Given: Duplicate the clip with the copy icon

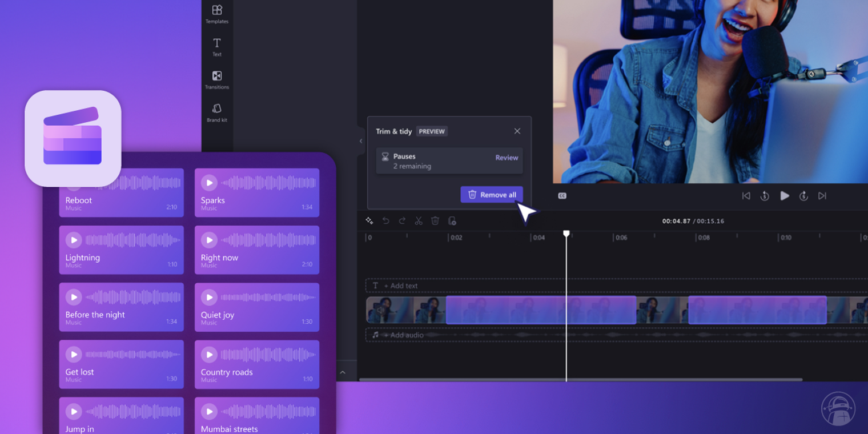Looking at the screenshot, I should coord(452,220).
